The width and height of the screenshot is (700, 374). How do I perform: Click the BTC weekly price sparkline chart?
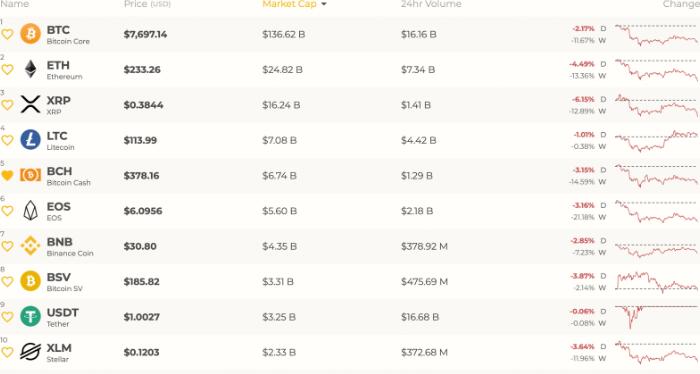(x=656, y=35)
